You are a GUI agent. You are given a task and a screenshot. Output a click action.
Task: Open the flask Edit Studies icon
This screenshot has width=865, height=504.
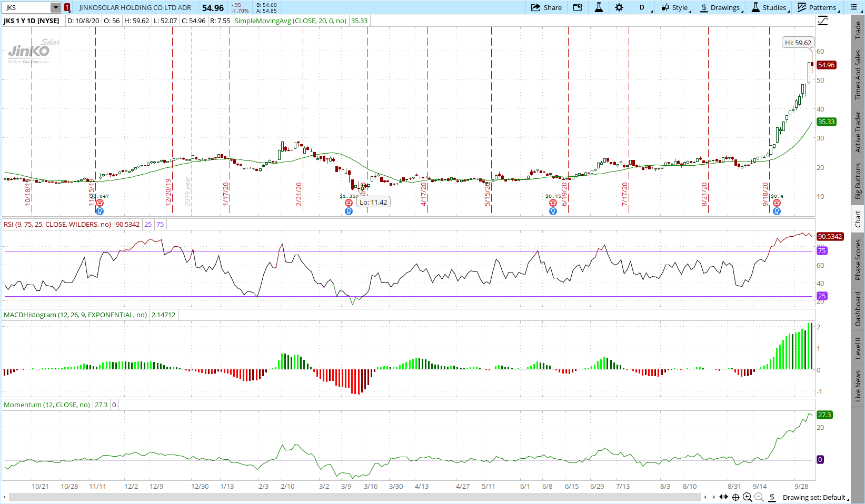pyautogui.click(x=599, y=7)
